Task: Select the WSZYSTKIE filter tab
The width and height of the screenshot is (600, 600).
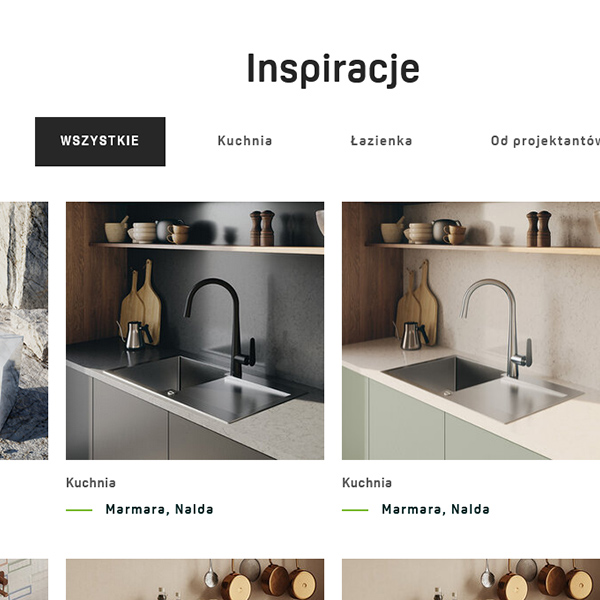Action: [100, 142]
